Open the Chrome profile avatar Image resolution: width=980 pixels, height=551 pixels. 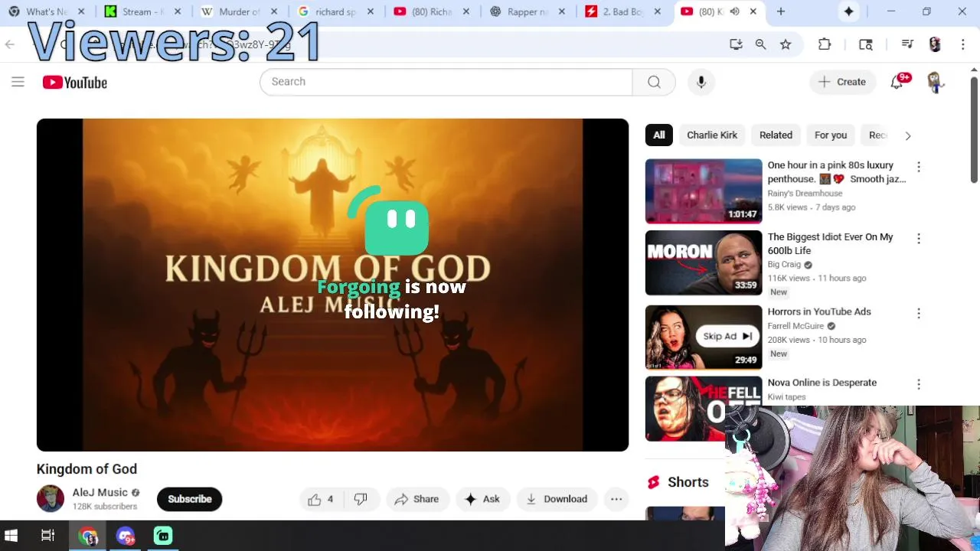[x=935, y=44]
